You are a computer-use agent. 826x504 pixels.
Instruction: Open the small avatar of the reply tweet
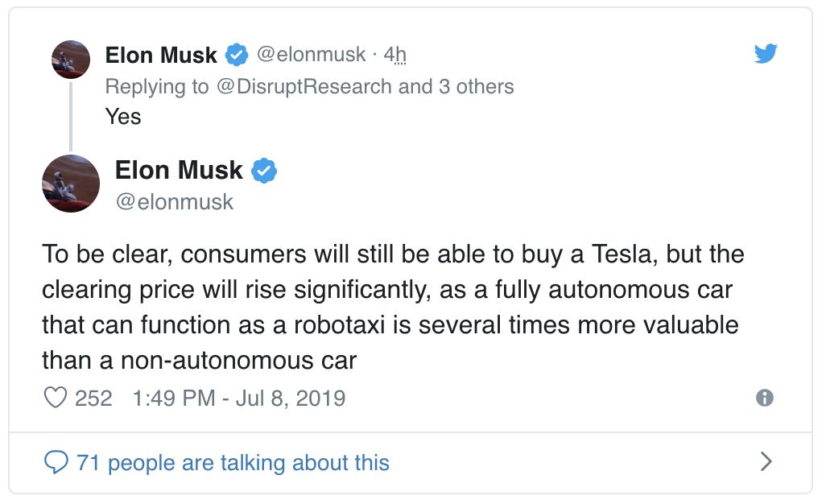click(71, 60)
